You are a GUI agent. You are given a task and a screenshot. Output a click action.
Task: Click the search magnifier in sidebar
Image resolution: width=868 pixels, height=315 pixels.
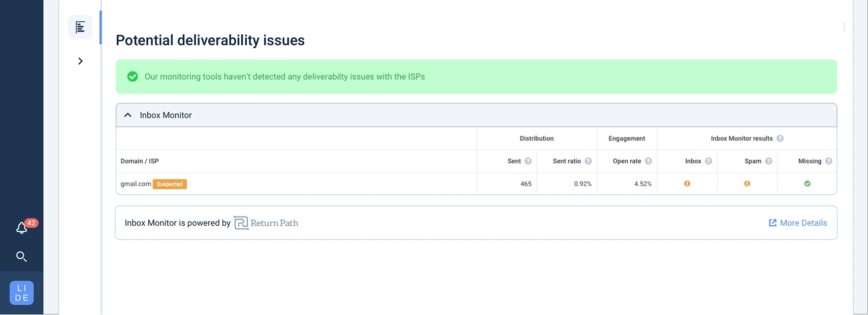pos(21,257)
